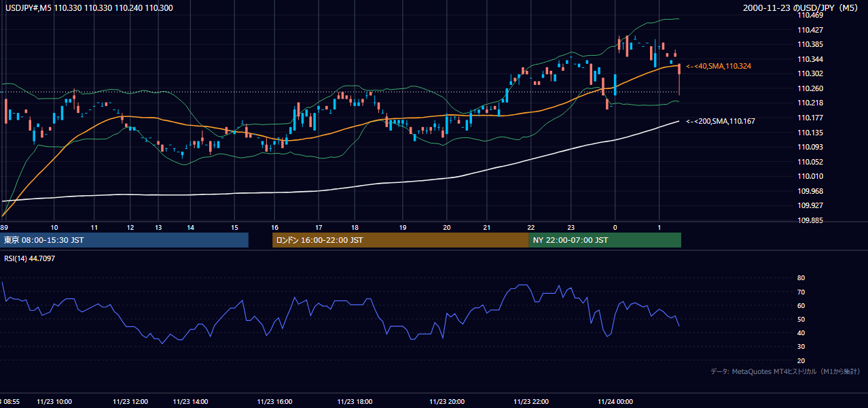Select the London 16:00-22:00 JST session bar
The height and width of the screenshot is (408, 868).
(x=400, y=240)
